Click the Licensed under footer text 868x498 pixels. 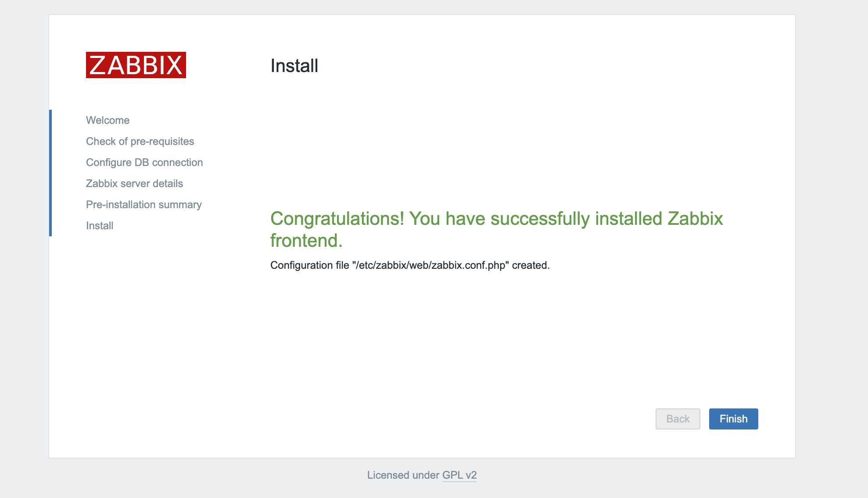(x=403, y=475)
